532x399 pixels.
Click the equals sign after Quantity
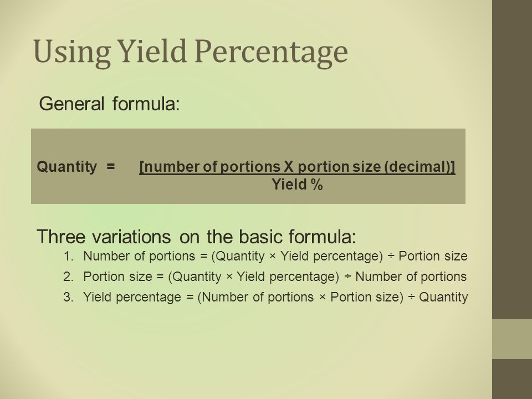pyautogui.click(x=111, y=167)
